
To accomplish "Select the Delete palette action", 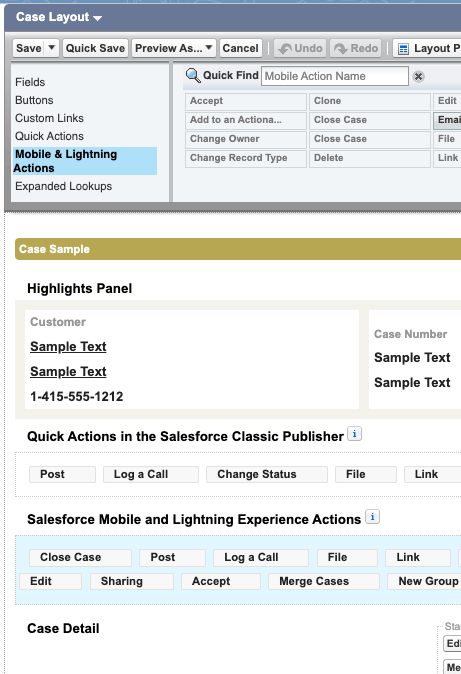I will click(x=370, y=158).
